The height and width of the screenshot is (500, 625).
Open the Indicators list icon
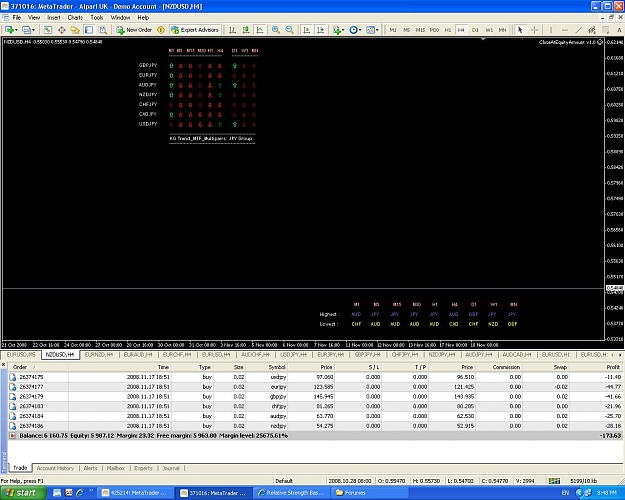coord(337,30)
